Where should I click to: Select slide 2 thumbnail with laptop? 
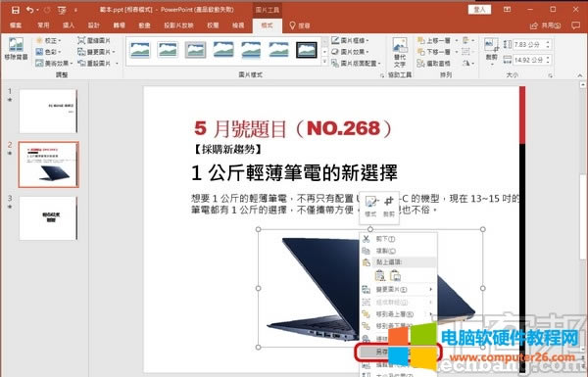(48, 165)
